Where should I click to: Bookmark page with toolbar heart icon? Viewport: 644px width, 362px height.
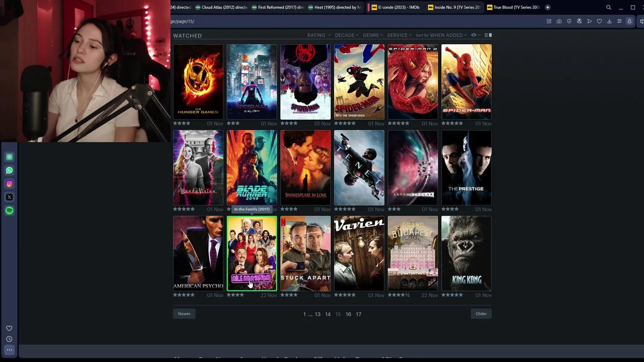click(x=599, y=21)
